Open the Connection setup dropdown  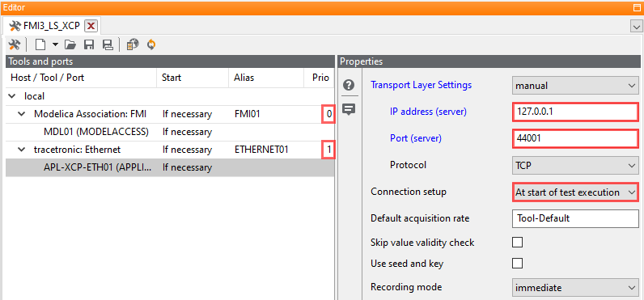(575, 192)
